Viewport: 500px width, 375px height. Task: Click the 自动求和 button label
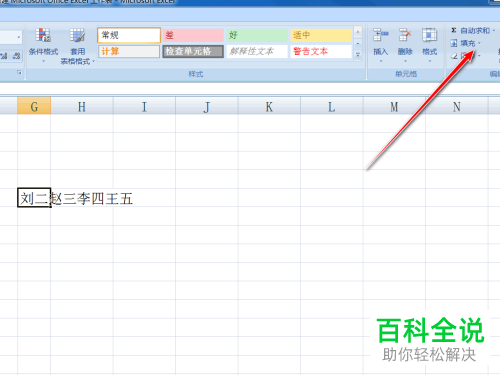coord(475,31)
